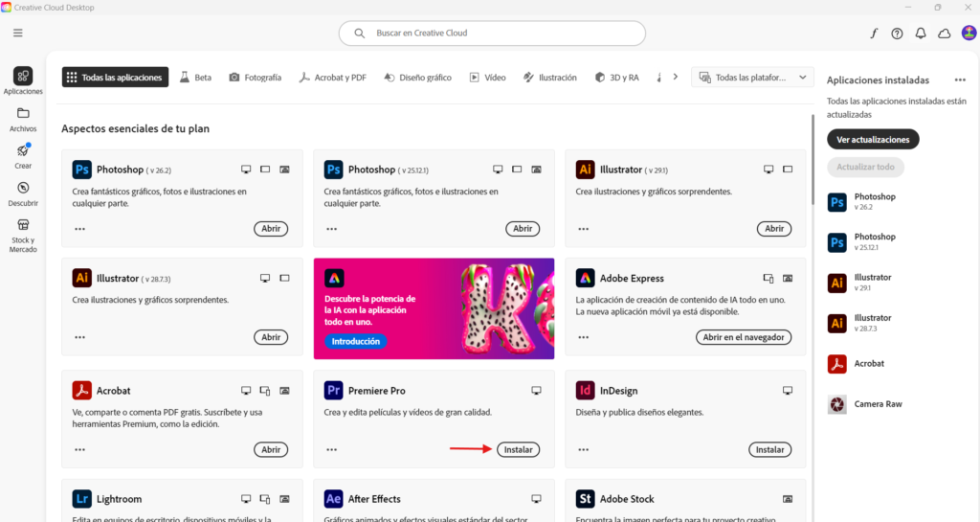Open the help question mark icon
This screenshot has width=980, height=522.
[897, 33]
